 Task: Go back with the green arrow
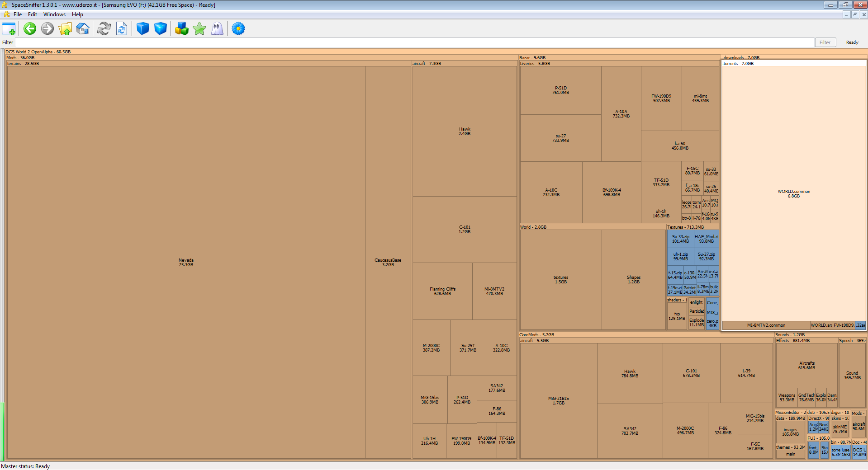click(30, 29)
